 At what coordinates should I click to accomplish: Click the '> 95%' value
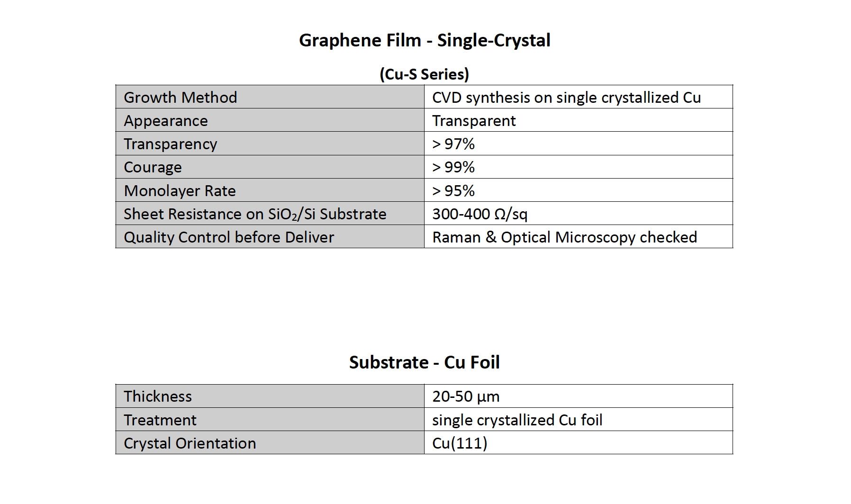453,190
